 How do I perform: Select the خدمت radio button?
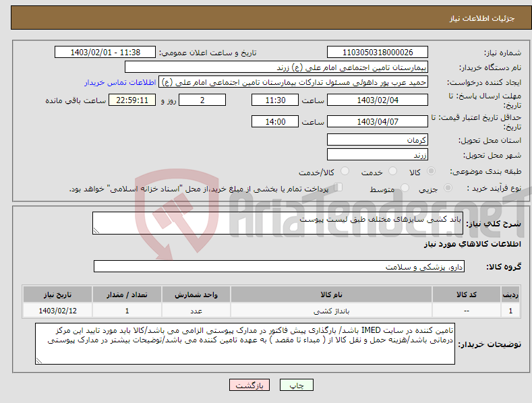coord(393,171)
